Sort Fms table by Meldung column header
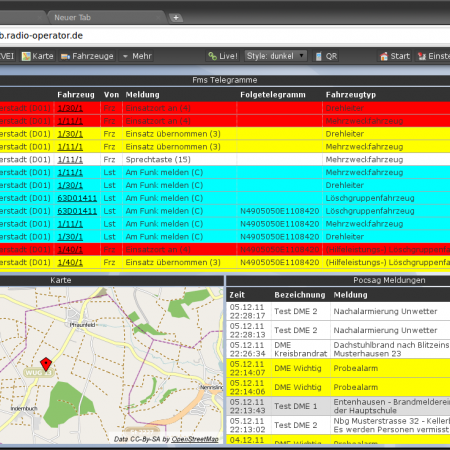Image resolution: width=450 pixels, height=450 pixels. click(x=142, y=95)
